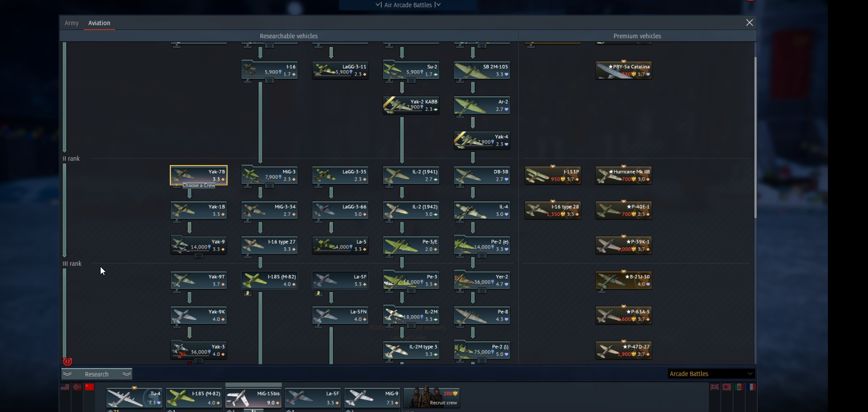Select the premium I-153P aircraft
Viewport: 868px width, 412px height.
553,175
